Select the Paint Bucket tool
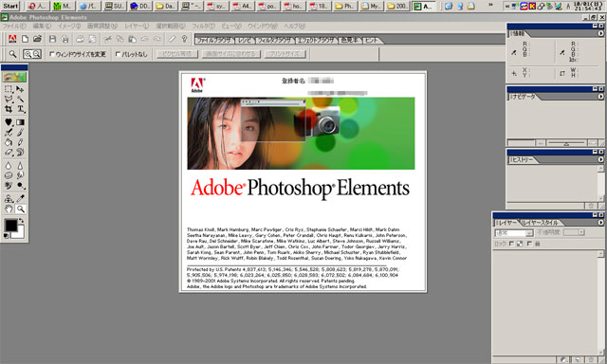This screenshot has height=364, width=607. point(9,142)
